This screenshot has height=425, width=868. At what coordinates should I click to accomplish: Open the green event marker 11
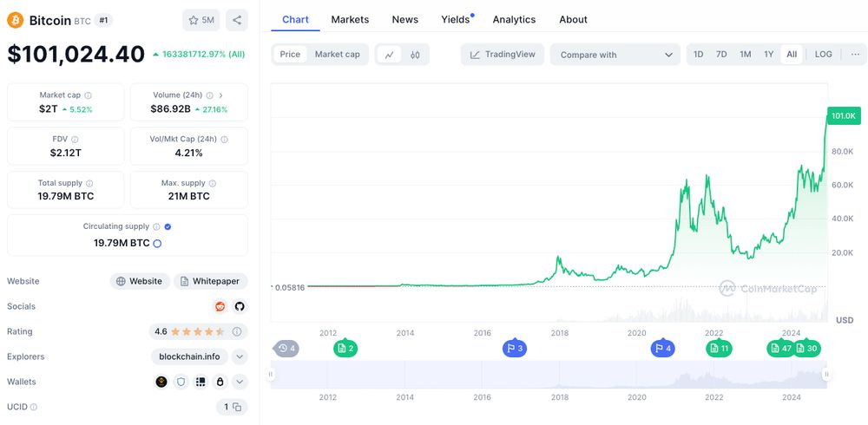click(719, 348)
